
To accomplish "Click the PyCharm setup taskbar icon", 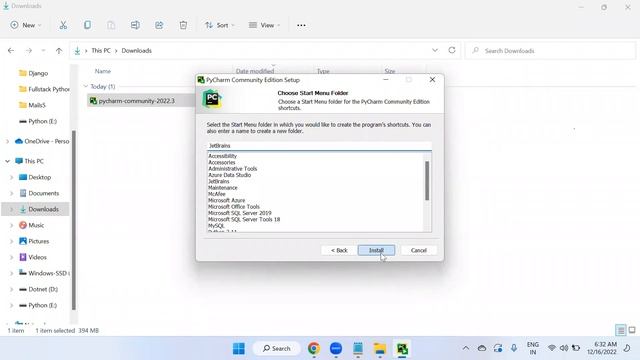I will pos(402,349).
